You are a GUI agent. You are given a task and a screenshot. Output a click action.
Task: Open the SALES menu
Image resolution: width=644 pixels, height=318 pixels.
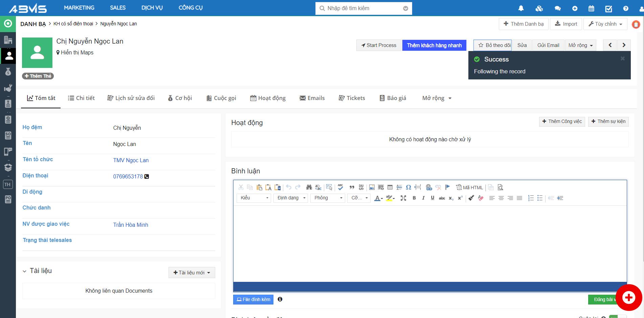(x=118, y=8)
